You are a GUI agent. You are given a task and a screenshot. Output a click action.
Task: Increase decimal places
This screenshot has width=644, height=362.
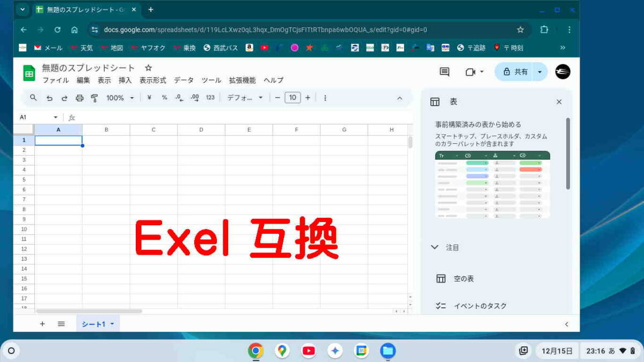(195, 98)
